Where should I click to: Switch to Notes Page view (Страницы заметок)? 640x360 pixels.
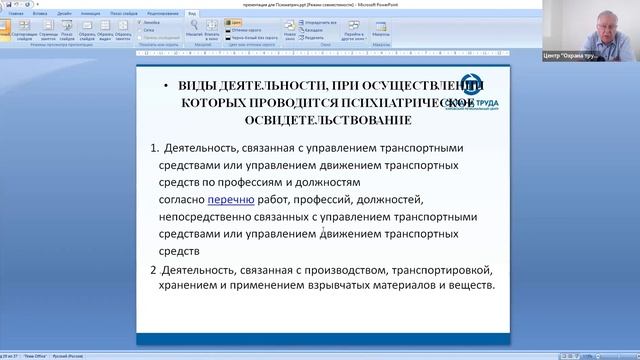48,30
